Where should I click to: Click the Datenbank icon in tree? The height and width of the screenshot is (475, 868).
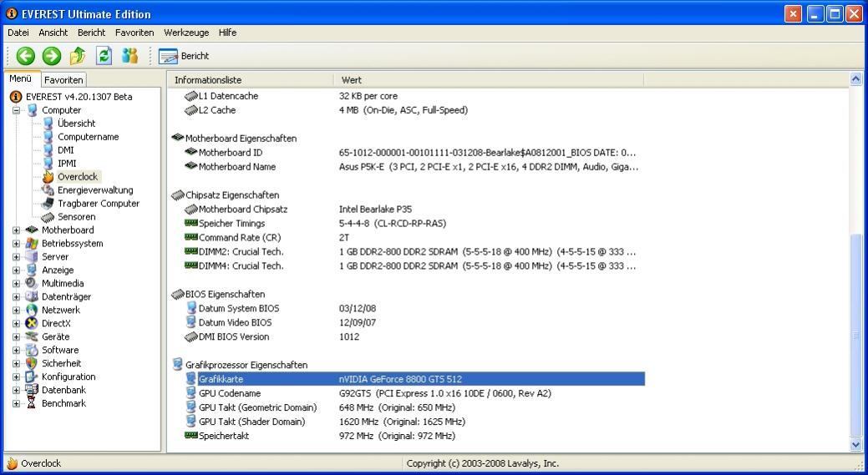click(x=32, y=390)
